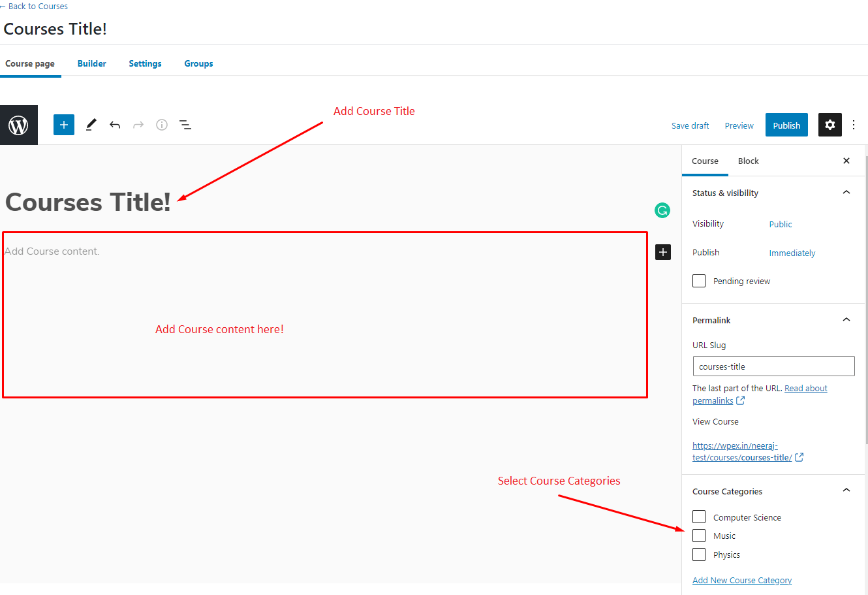
Task: Click into the URL Slug field
Action: point(773,366)
